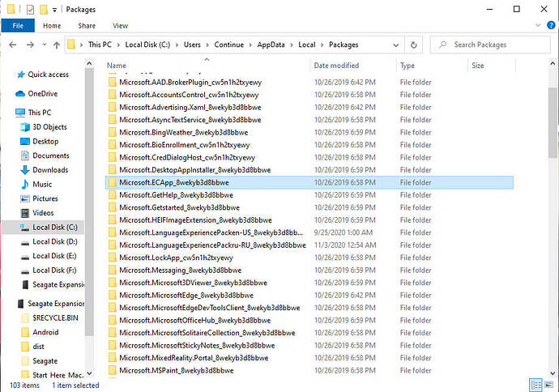Click the Search Packages field

coord(490,45)
